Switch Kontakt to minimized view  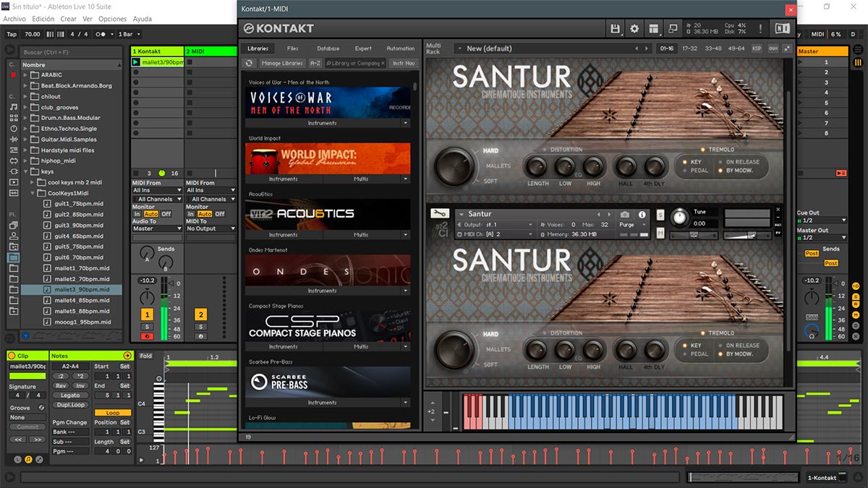tap(672, 29)
